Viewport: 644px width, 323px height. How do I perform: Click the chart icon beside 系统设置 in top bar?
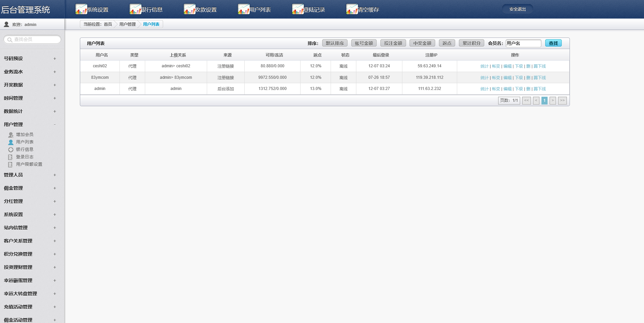(81, 9)
